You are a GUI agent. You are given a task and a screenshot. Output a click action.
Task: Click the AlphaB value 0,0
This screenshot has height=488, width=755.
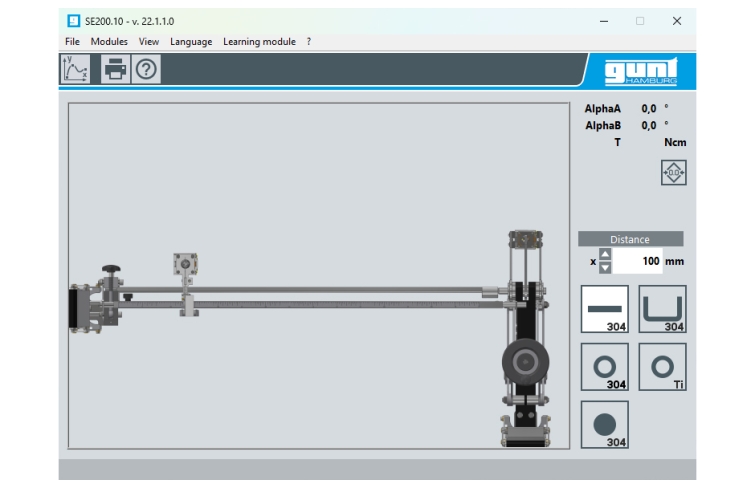[649, 126]
